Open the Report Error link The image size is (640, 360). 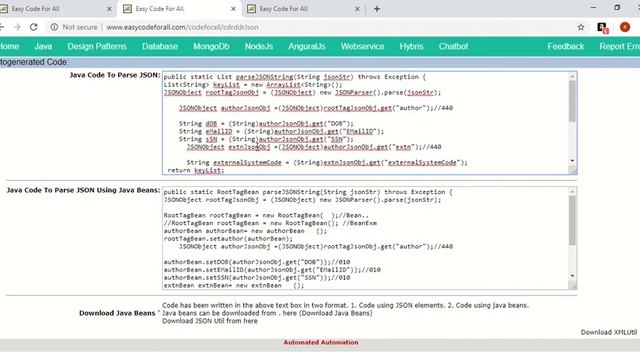619,47
